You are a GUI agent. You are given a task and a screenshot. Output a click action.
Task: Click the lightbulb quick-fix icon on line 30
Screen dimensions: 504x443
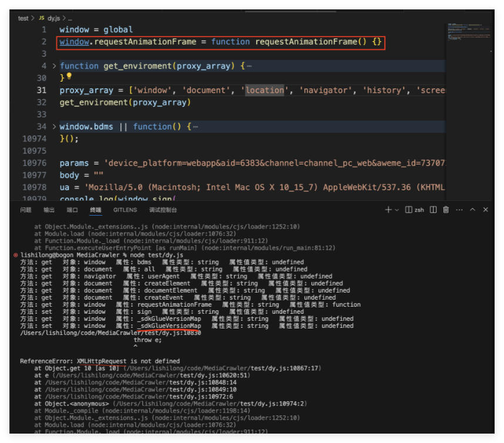69,76
